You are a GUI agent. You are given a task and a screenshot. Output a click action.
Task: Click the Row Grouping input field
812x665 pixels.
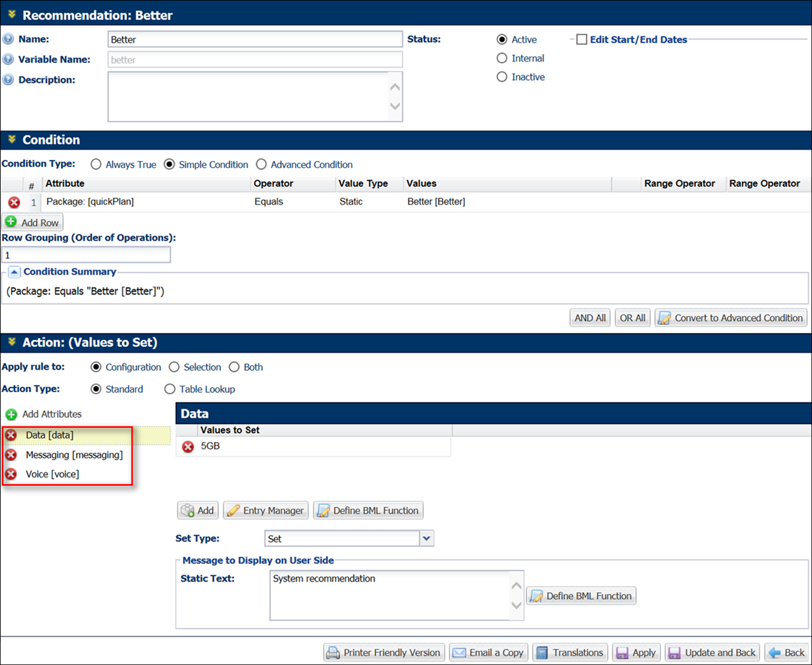pos(86,254)
